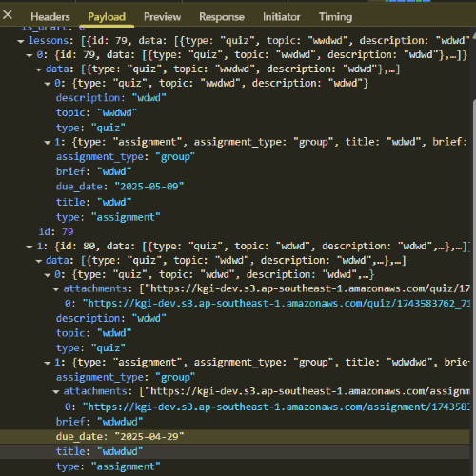Click the assignment attachment S3 URL value
Screen dimensions: 476x476
pyautogui.click(x=276, y=407)
